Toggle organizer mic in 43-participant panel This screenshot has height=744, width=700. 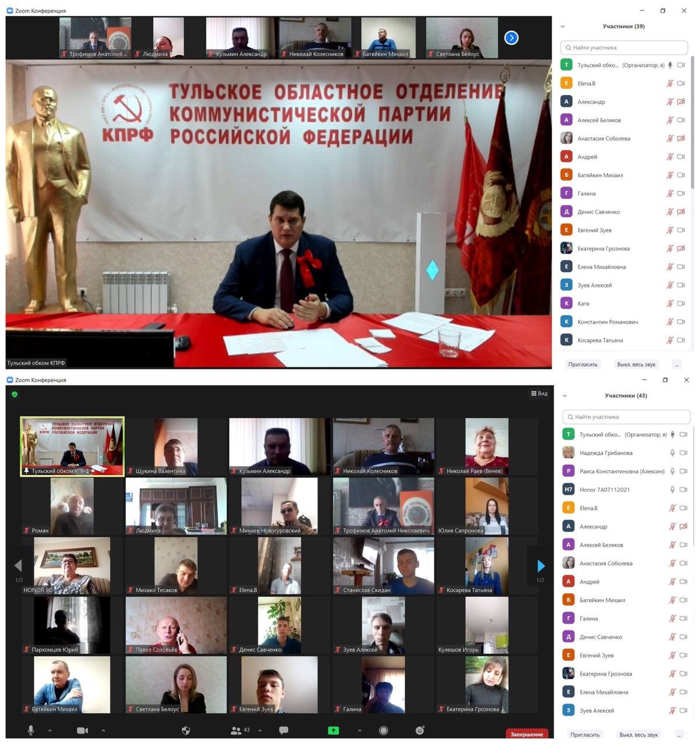[673, 434]
